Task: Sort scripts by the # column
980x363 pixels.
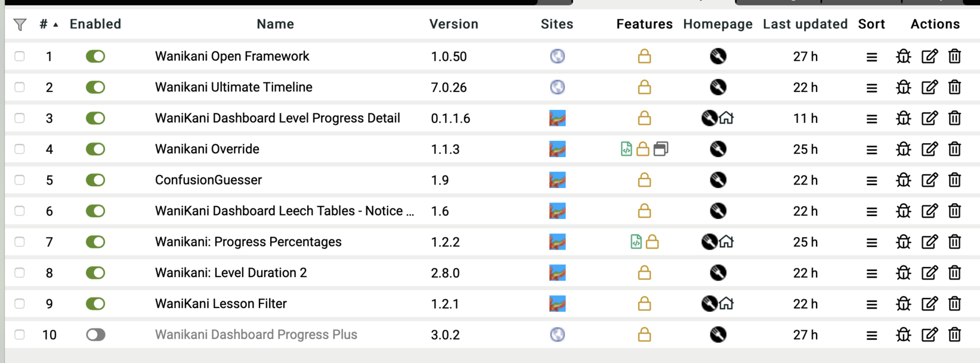Action: 44,24
